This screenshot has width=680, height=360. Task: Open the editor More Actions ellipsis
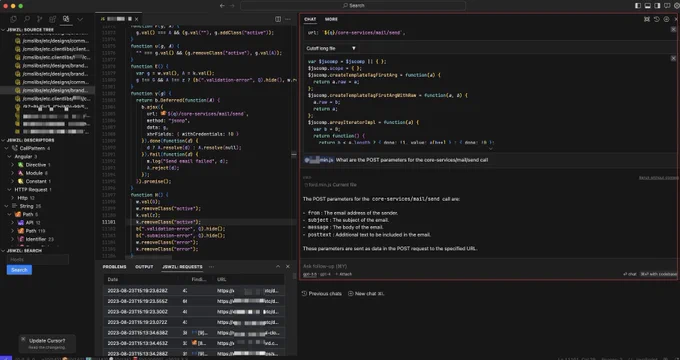288,19
